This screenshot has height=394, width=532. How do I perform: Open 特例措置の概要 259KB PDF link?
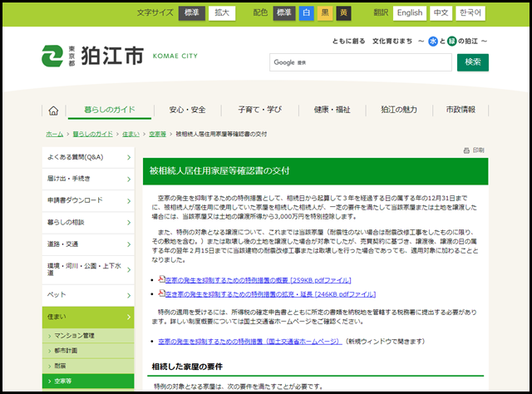pos(258,280)
